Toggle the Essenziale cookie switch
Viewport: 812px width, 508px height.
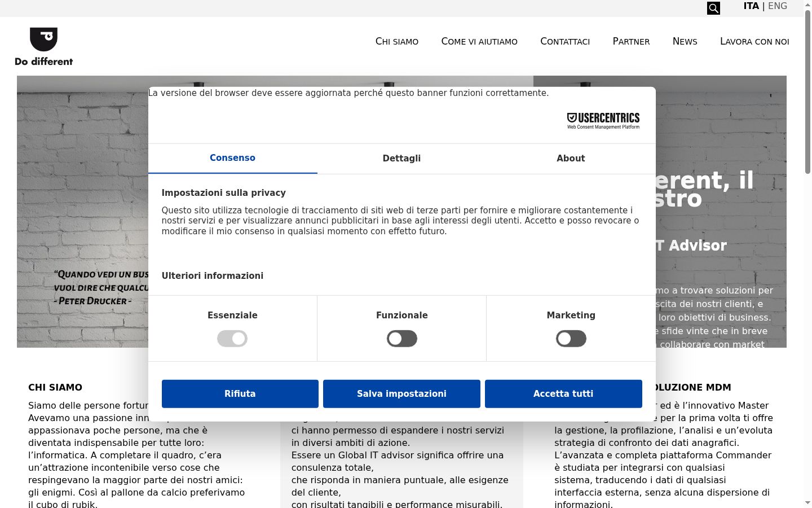coord(232,339)
